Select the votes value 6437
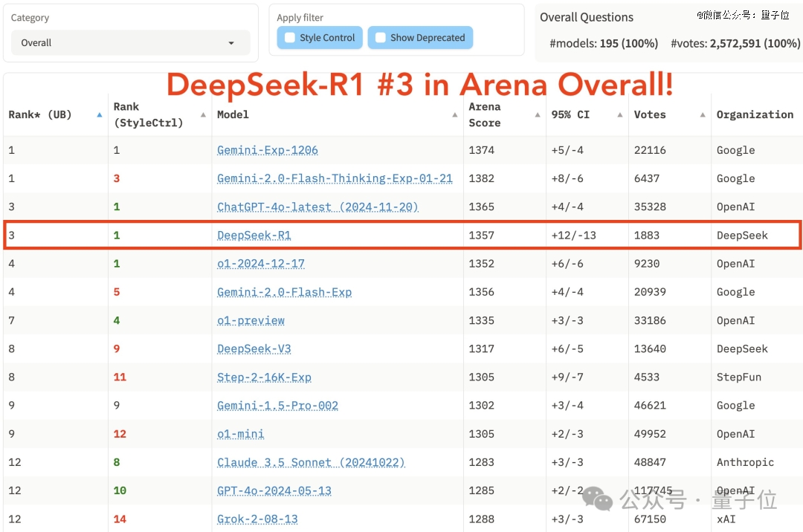803x532 pixels. point(647,178)
